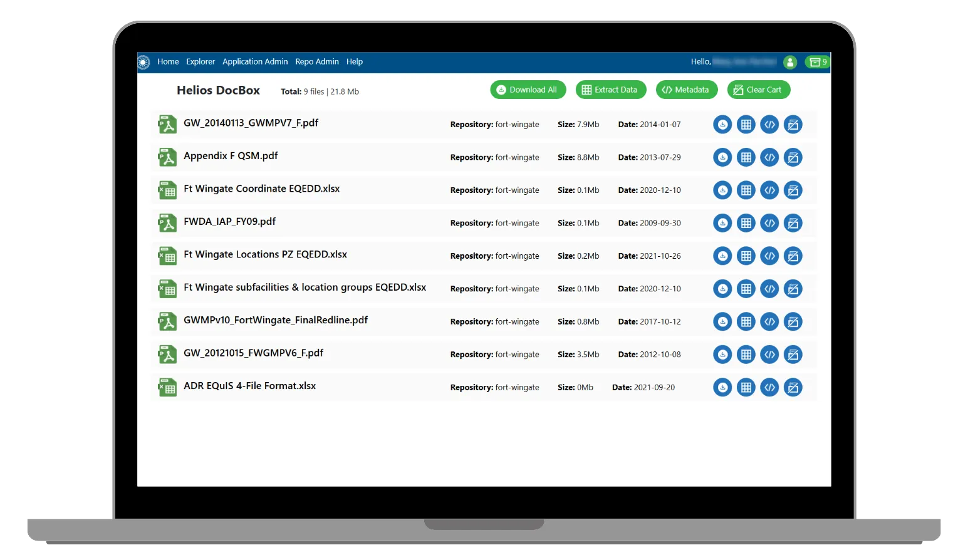Click the Helios logo in the navbar

pos(143,62)
